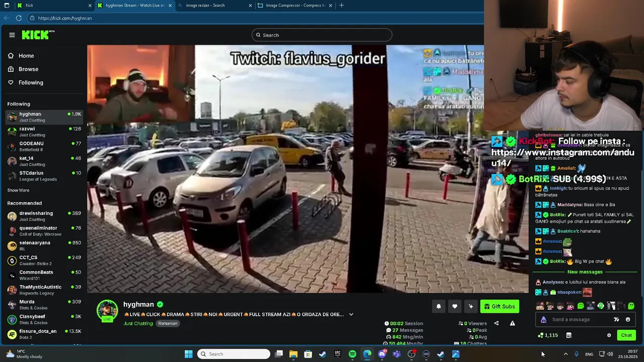Open hyghman's live avatar
The image size is (644, 362).
tap(107, 311)
